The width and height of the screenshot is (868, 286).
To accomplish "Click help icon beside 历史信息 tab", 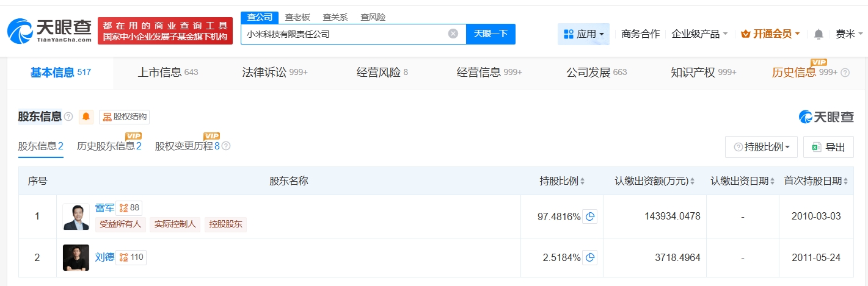I will coord(845,73).
